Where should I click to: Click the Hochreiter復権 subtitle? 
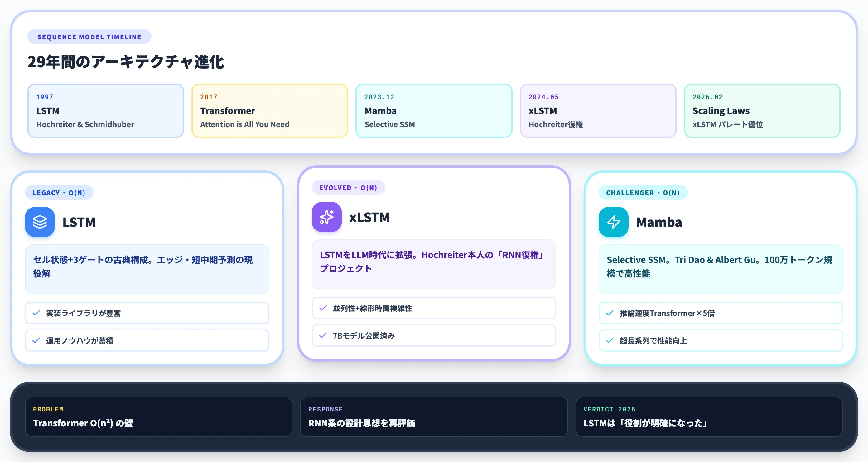point(556,124)
